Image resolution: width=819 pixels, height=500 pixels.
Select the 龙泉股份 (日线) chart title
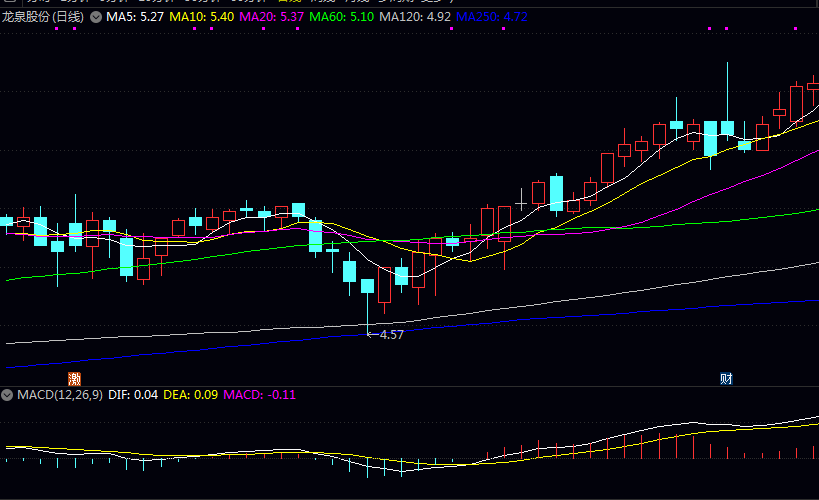pyautogui.click(x=42, y=17)
